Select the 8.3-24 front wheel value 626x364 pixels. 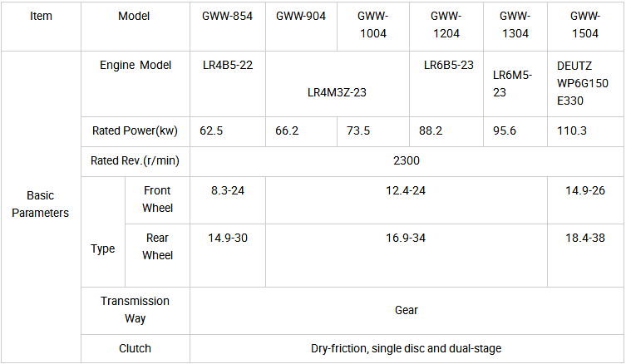(x=228, y=190)
